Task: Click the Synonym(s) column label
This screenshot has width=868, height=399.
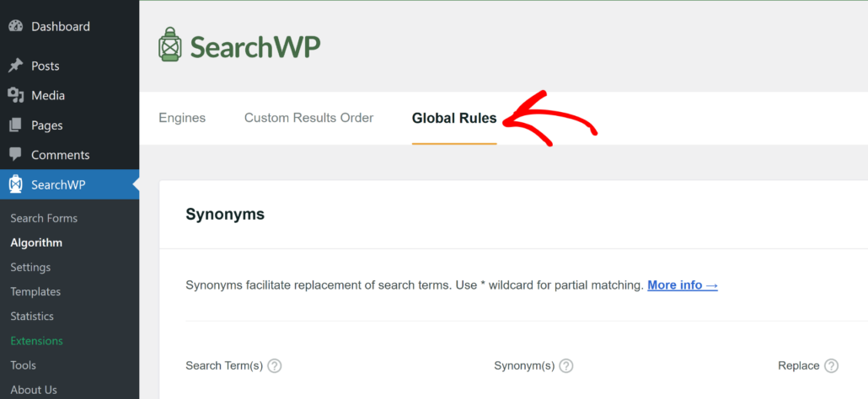Action: click(524, 366)
